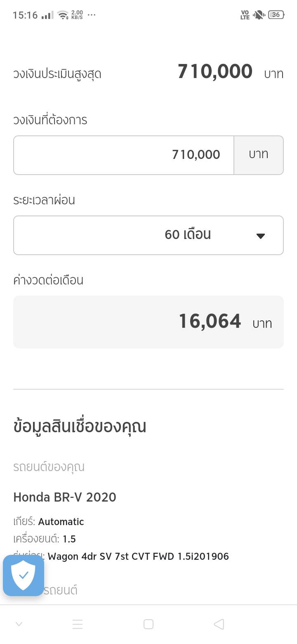Tap the blue shield security icon
The image size is (297, 644).
pos(24,575)
